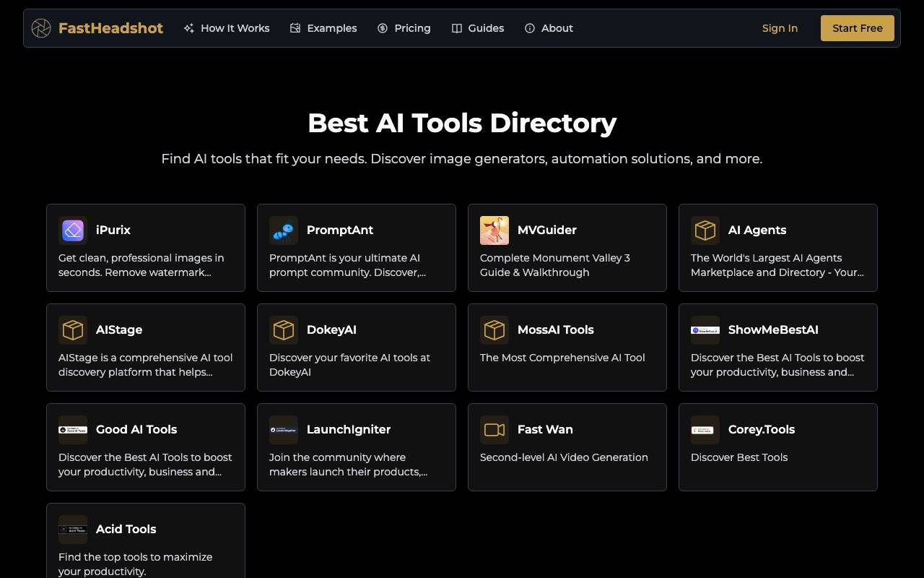Click the FastHeadshot aperture logo icon

[x=41, y=28]
